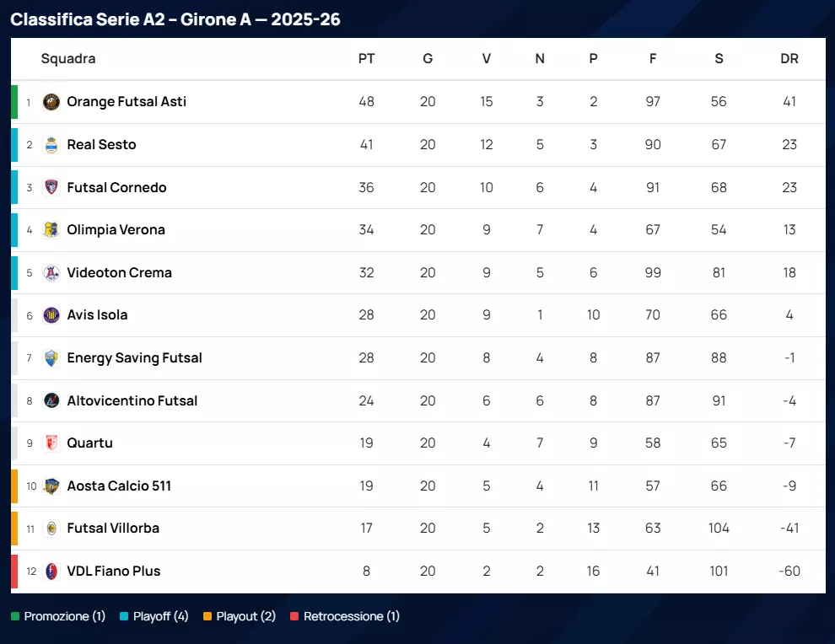Click the Squadra column header
This screenshot has height=644, width=835.
(x=68, y=59)
